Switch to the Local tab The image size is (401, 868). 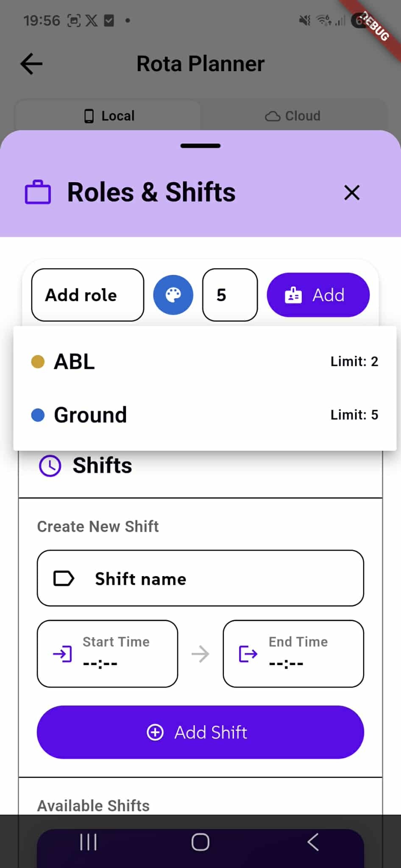(x=109, y=116)
